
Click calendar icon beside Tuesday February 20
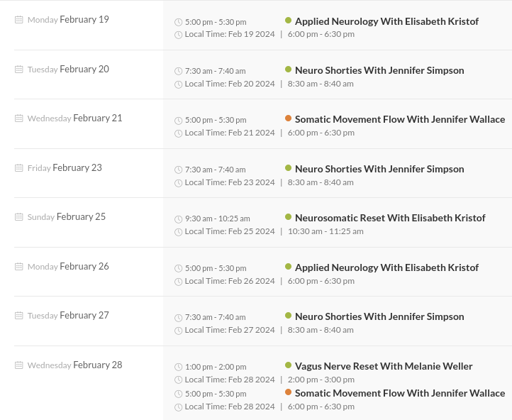pyautogui.click(x=19, y=70)
